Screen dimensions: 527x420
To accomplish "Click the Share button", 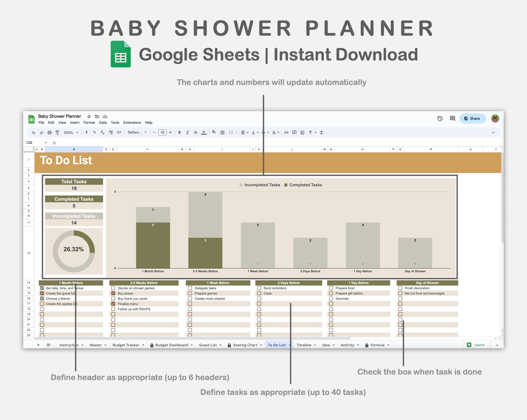I will point(472,119).
